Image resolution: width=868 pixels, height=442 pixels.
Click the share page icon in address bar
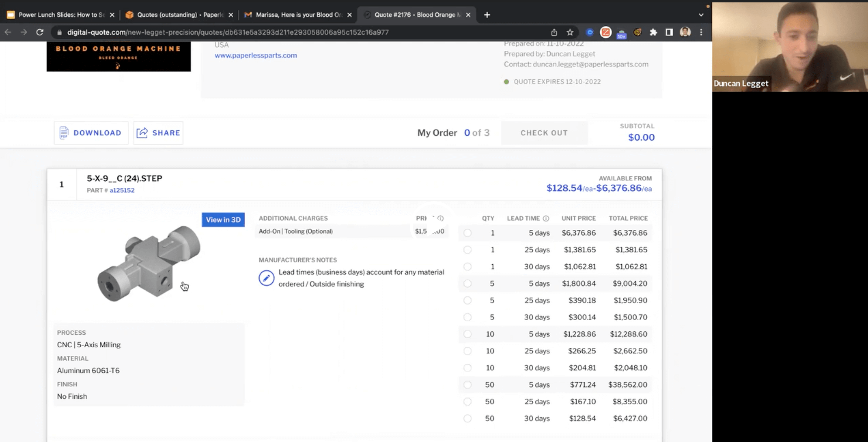coord(554,32)
